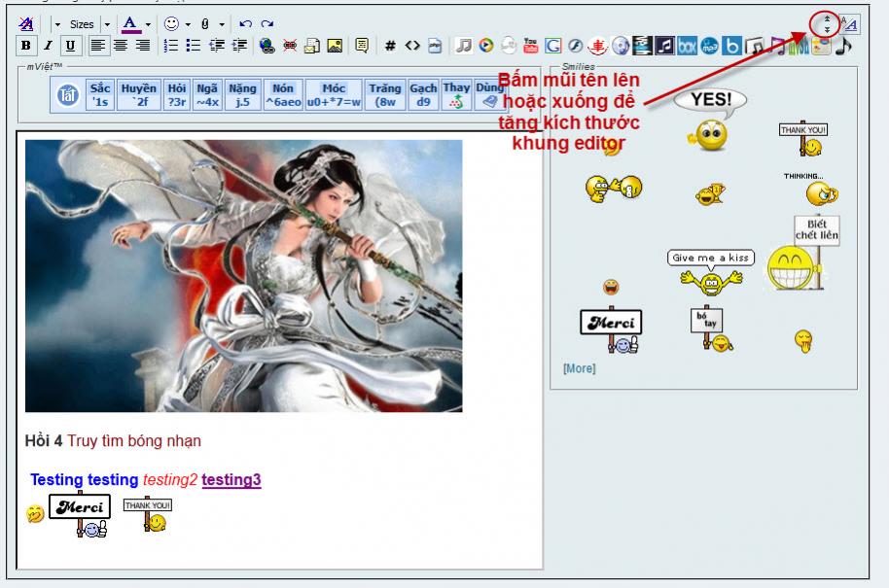889x588 pixels.
Task: Toggle underline formatting
Action: [x=71, y=45]
